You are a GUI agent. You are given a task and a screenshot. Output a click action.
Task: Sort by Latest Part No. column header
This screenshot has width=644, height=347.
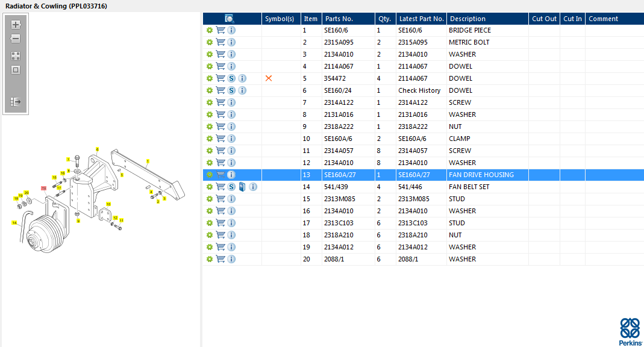tap(421, 19)
